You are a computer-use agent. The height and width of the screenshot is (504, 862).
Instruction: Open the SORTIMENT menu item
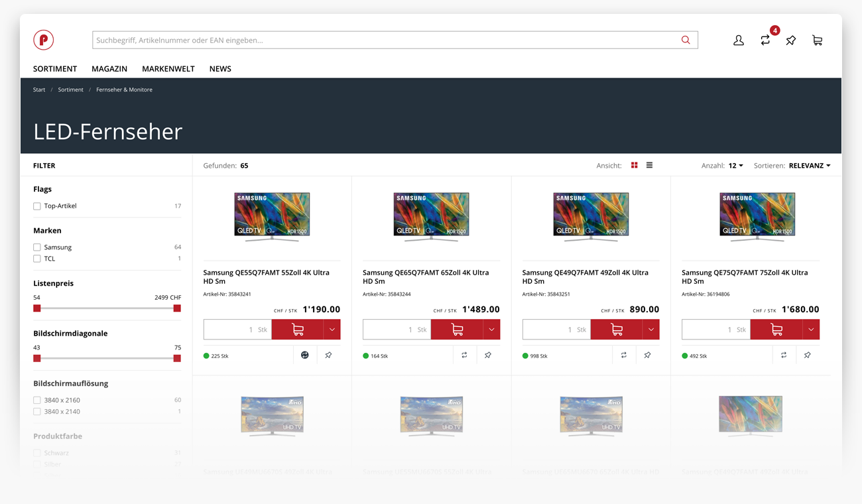54,68
